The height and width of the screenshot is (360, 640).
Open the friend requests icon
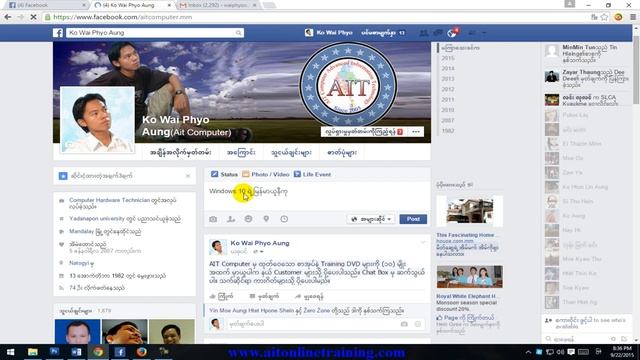click(424, 33)
